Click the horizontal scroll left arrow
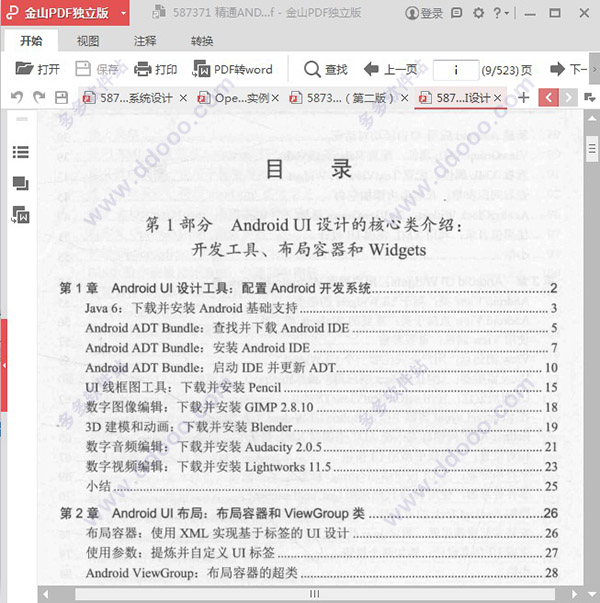Screen dimensions: 600x603 point(45,594)
